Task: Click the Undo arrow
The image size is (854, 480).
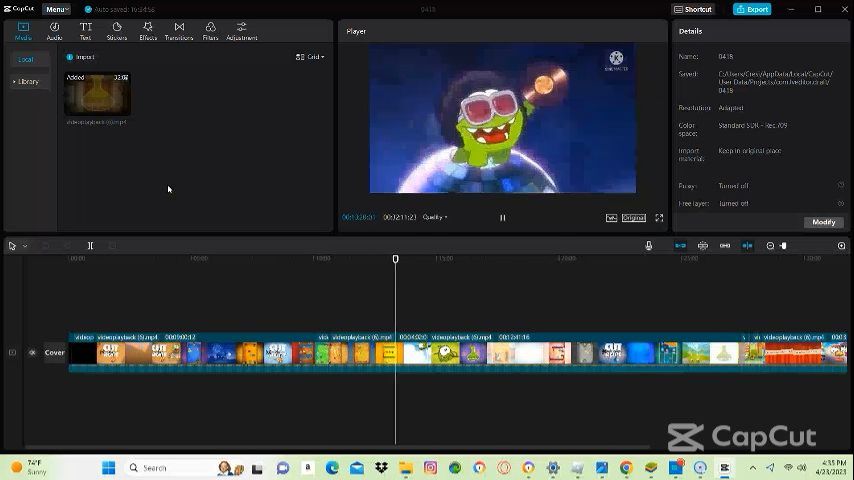Action: 46,246
